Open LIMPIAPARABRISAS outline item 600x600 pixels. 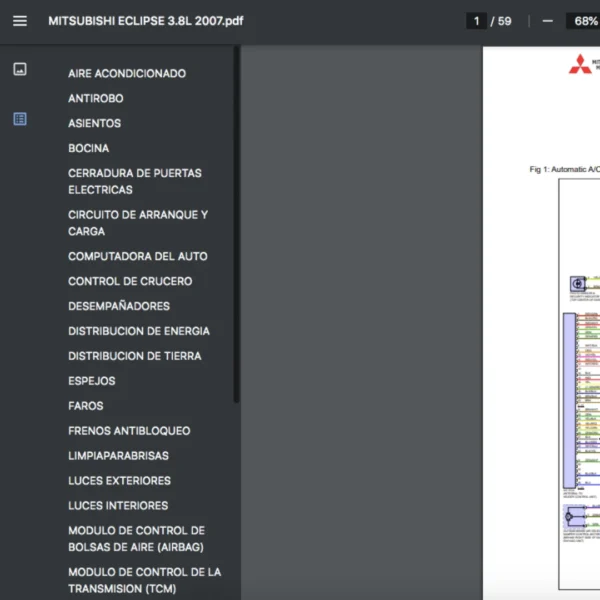[x=118, y=456]
